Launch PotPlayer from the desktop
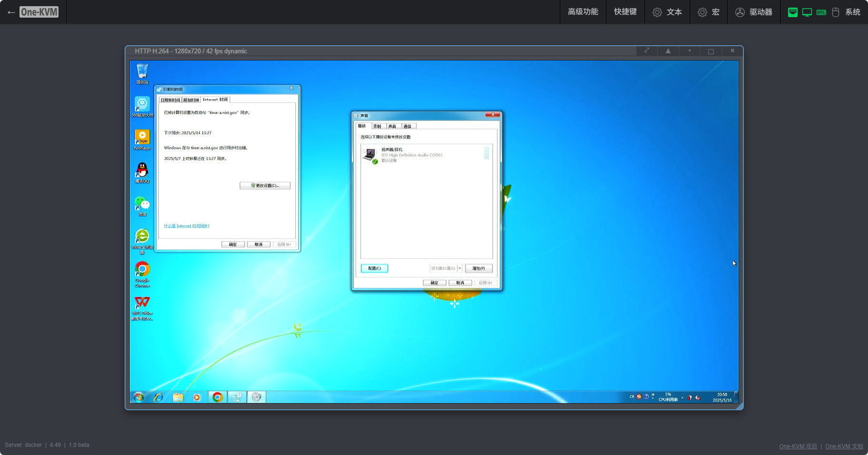Image resolution: width=868 pixels, height=455 pixels. 142,138
